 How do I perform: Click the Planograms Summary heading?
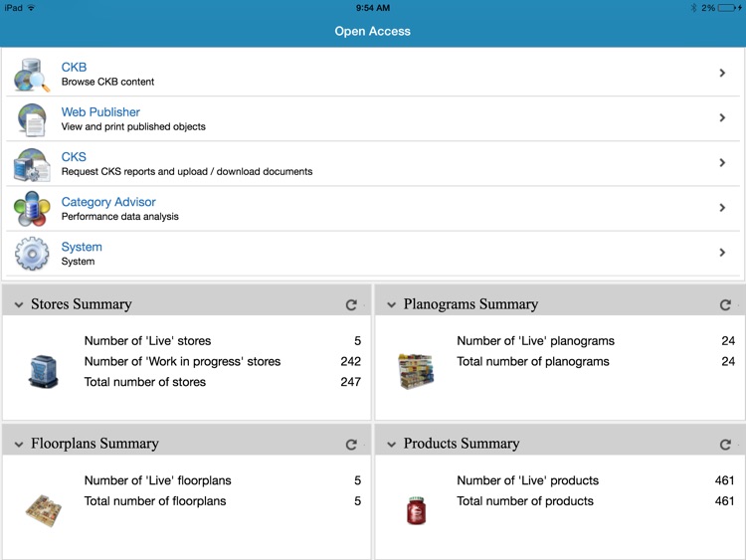pos(470,304)
